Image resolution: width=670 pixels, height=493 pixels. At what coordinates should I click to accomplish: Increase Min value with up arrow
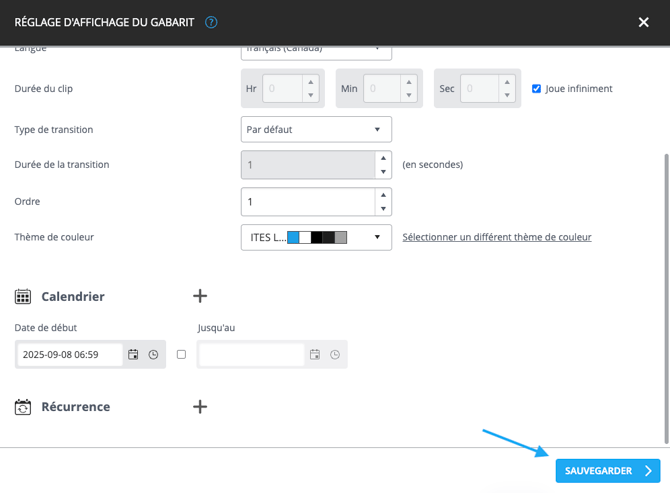click(x=409, y=82)
